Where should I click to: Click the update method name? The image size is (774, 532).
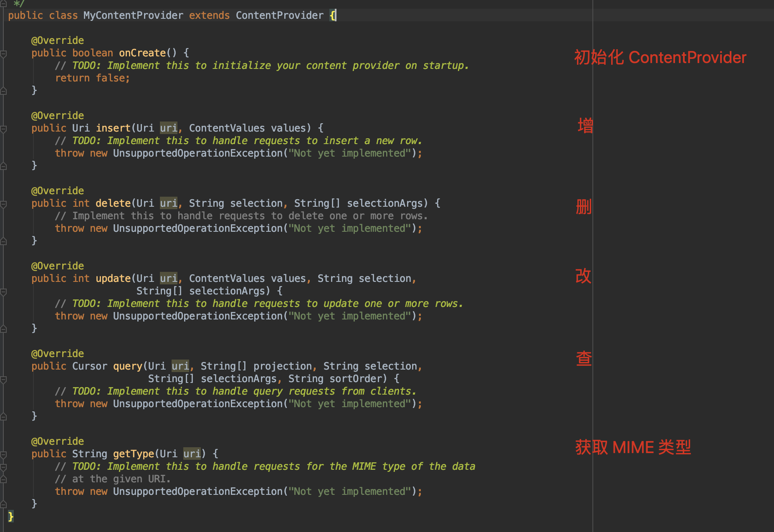pos(113,279)
